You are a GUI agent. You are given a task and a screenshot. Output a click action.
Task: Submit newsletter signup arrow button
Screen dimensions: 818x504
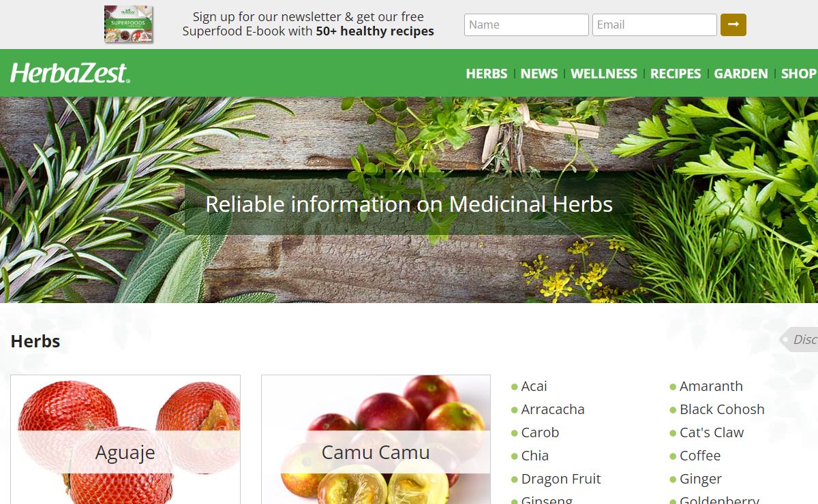pos(733,25)
